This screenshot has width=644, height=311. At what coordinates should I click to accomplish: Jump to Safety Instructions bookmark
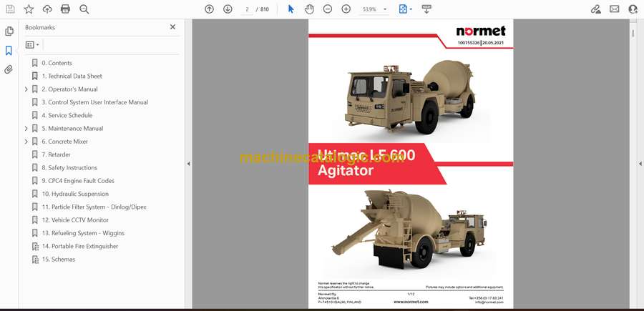click(x=72, y=168)
